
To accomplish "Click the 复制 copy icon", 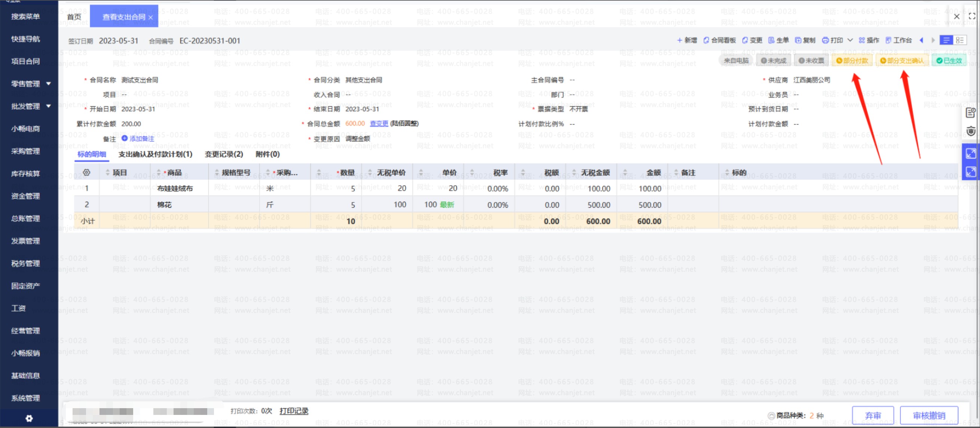I will [798, 40].
